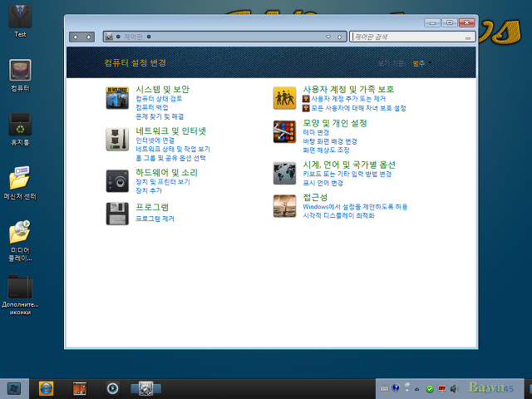Open 하드웨어 및 소리 category heading

click(x=166, y=172)
